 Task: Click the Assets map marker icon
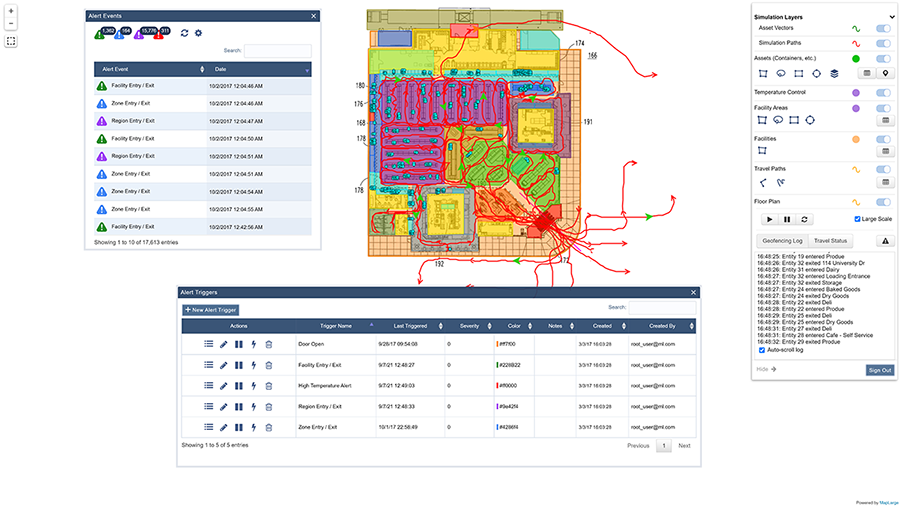tap(885, 73)
